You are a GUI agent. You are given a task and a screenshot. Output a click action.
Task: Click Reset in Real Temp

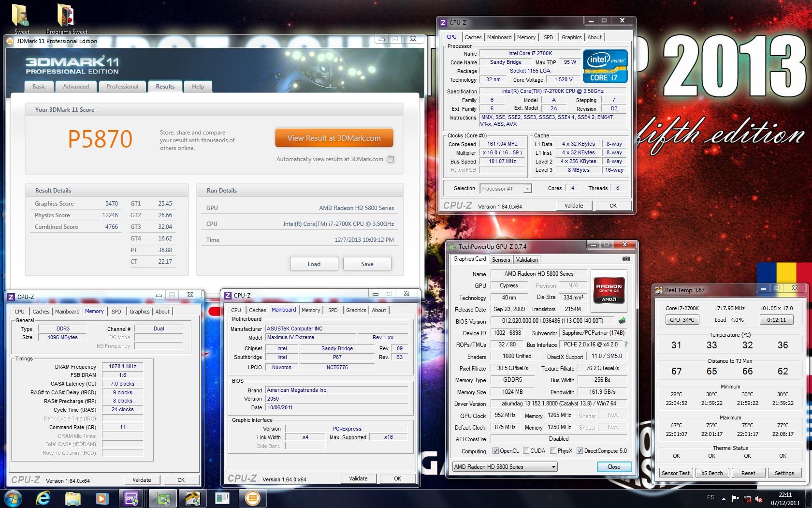coord(748,473)
